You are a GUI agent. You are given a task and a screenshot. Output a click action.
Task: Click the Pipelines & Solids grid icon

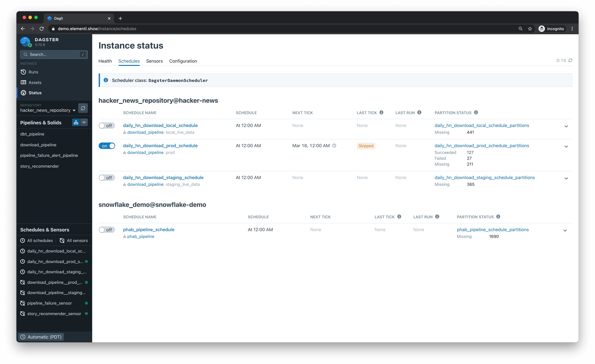click(x=76, y=123)
